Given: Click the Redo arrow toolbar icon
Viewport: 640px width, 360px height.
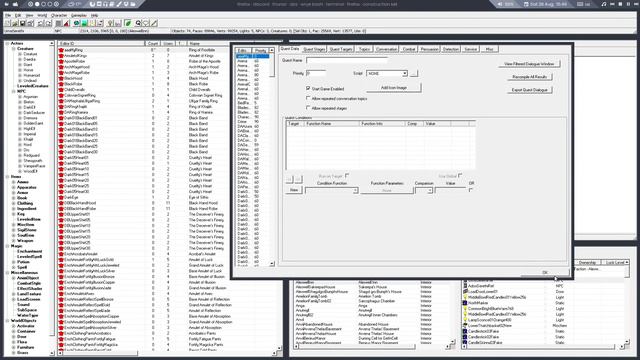Looking at the screenshot, I should tap(49, 23).
